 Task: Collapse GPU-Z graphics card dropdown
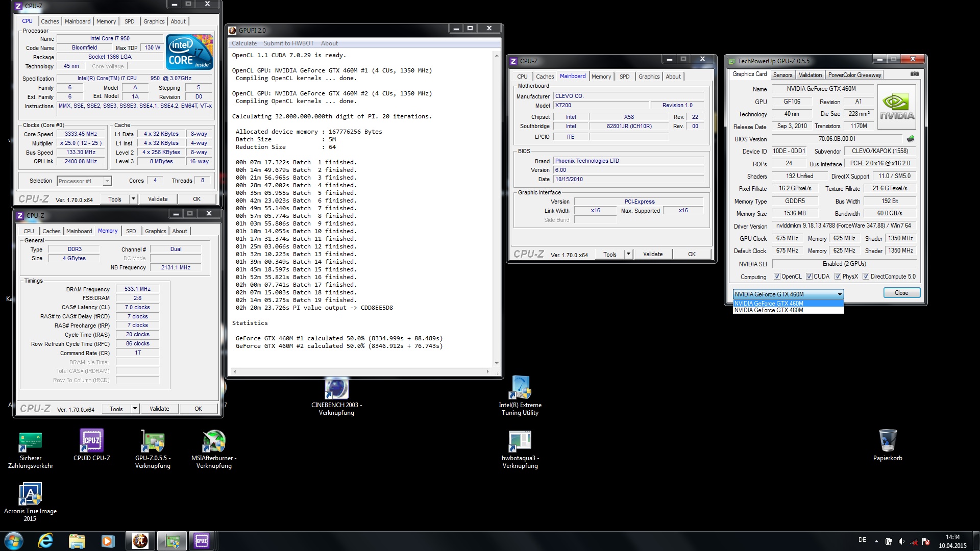[x=840, y=294]
